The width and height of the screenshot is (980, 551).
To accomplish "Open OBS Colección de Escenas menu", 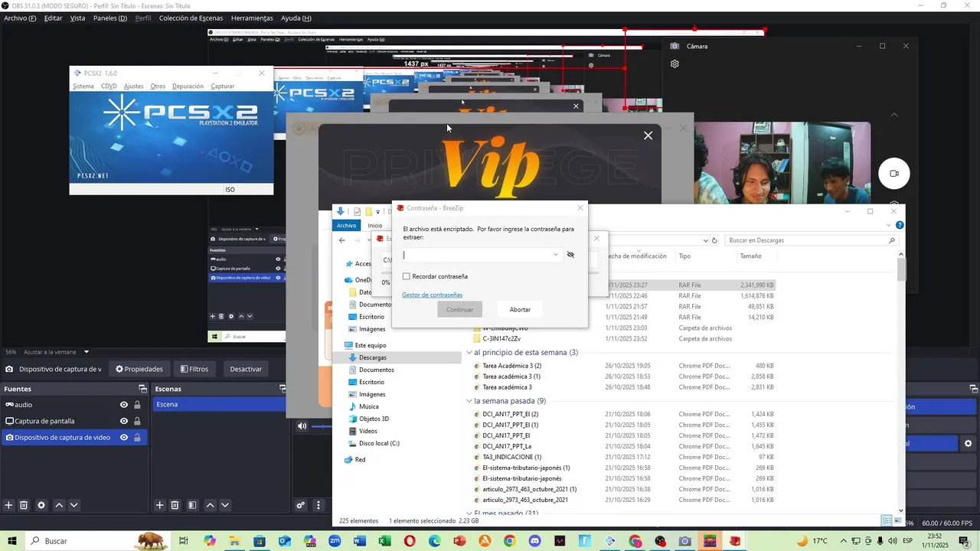I will pos(191,18).
